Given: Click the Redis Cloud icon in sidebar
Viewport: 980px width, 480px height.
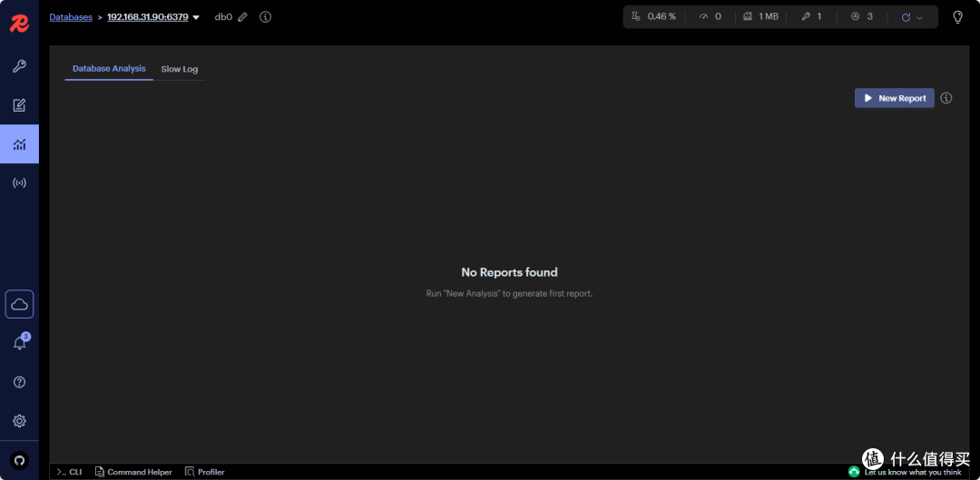Looking at the screenshot, I should point(19,304).
